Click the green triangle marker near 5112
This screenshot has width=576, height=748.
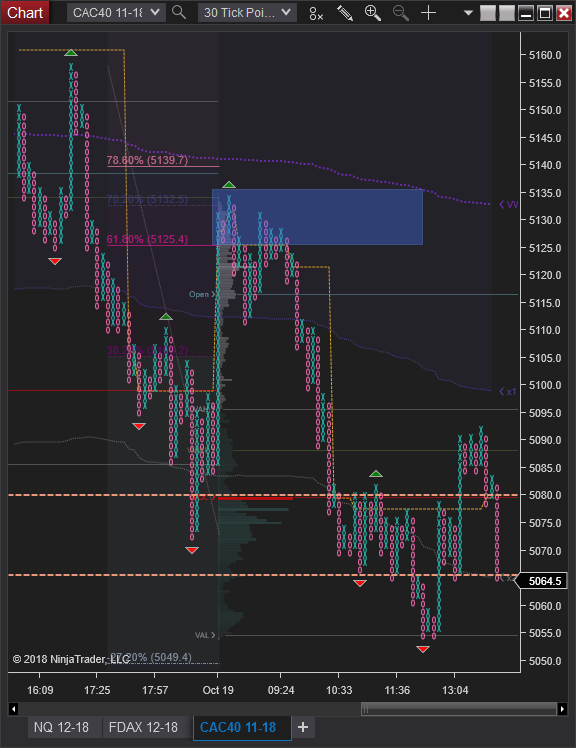[166, 317]
